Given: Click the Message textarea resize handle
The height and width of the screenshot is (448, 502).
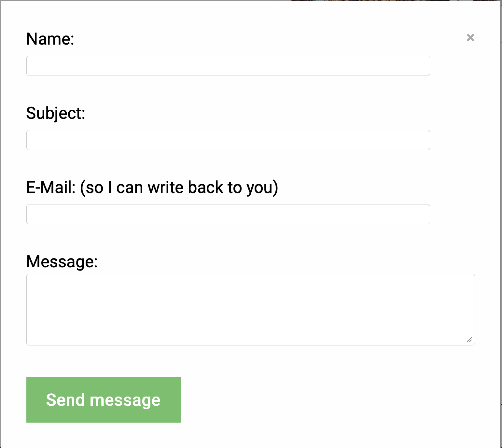Looking at the screenshot, I should point(469,340).
